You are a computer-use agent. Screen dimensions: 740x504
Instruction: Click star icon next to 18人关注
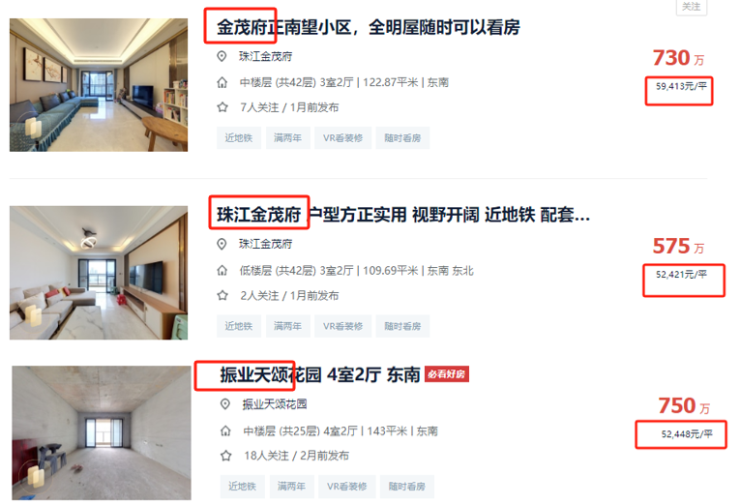226,455
